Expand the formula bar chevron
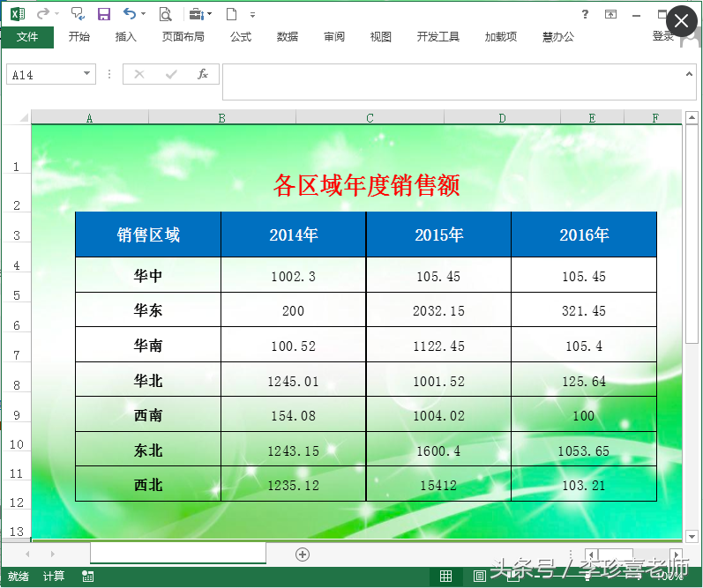Viewport: 703px width, 588px height. (689, 74)
